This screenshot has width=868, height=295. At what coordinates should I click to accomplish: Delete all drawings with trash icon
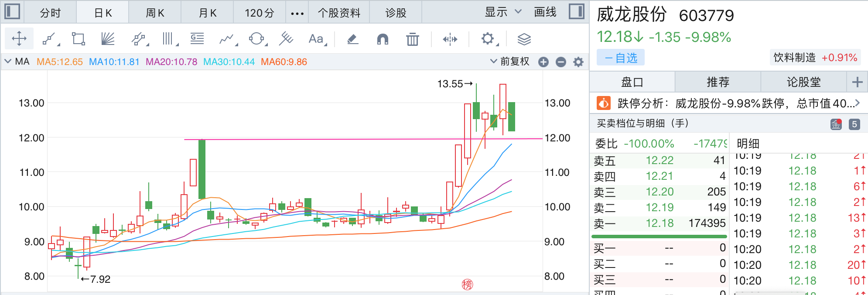[412, 39]
